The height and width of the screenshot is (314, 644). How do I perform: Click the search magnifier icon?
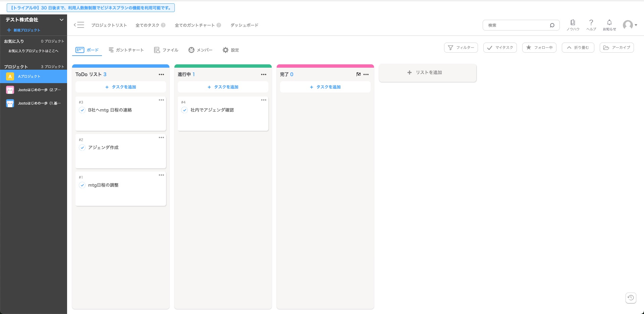[552, 25]
